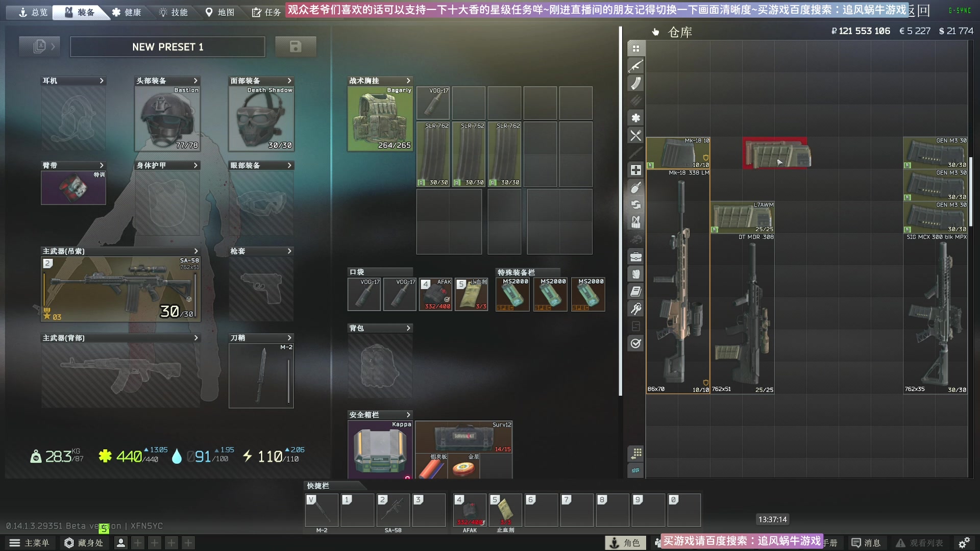Open settings gear icon in bottom bar
This screenshot has height=551, width=980.
click(964, 543)
